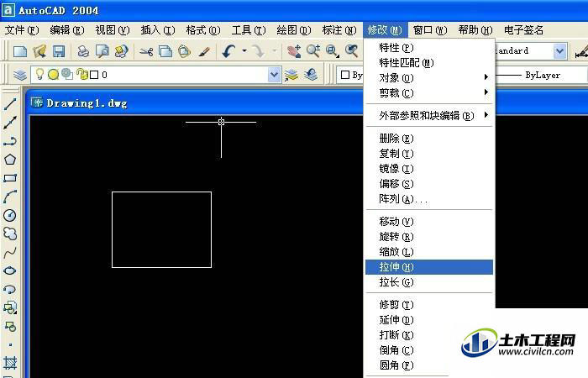Choose 旋转(R) in the Modify menu

coord(429,237)
